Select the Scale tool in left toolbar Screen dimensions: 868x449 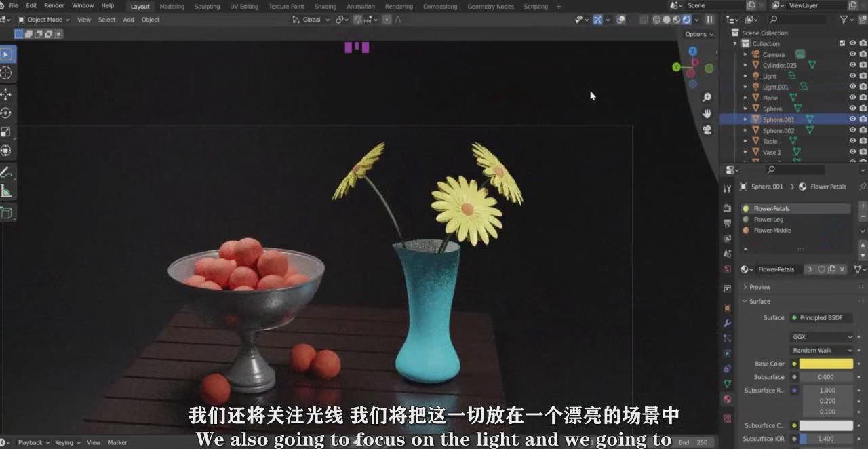coord(6,132)
